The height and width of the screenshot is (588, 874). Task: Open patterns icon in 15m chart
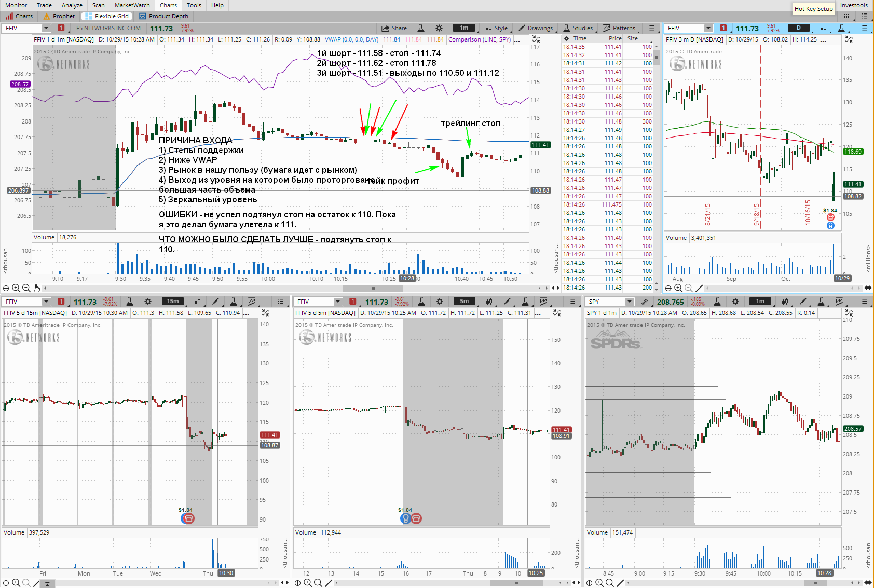(252, 302)
